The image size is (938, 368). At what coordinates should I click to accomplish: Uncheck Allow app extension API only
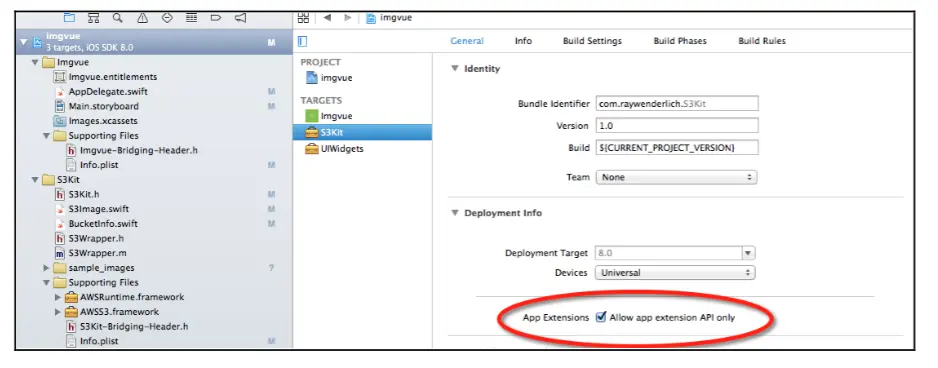point(601,318)
